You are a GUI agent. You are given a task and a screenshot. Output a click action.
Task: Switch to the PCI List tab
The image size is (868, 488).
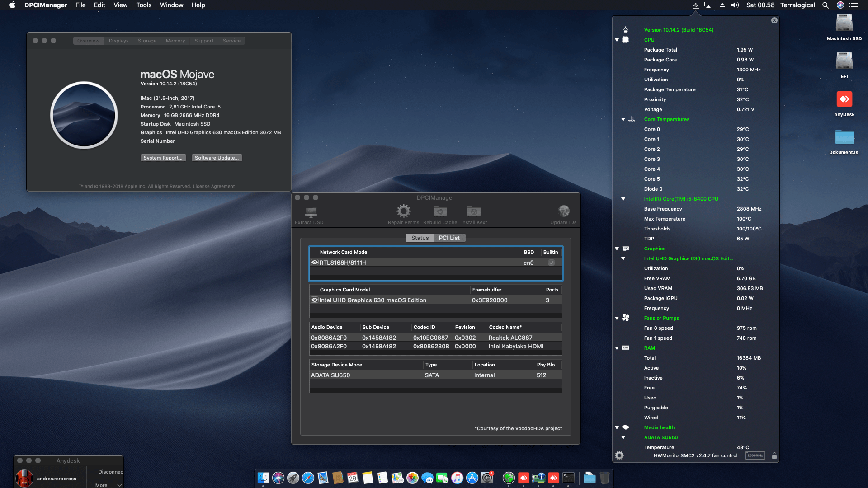(x=449, y=238)
